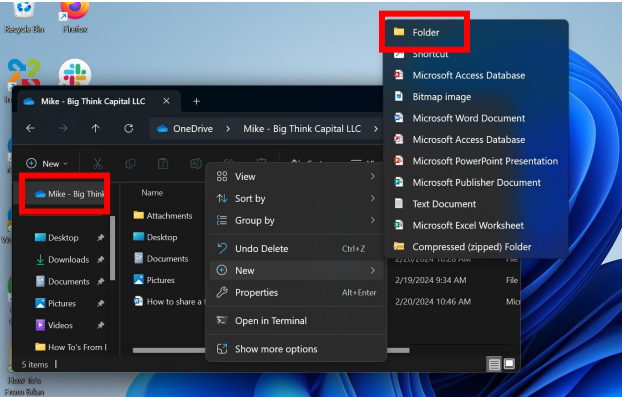This screenshot has width=622, height=397.
Task: Click the 5 items status text
Action: [35, 364]
